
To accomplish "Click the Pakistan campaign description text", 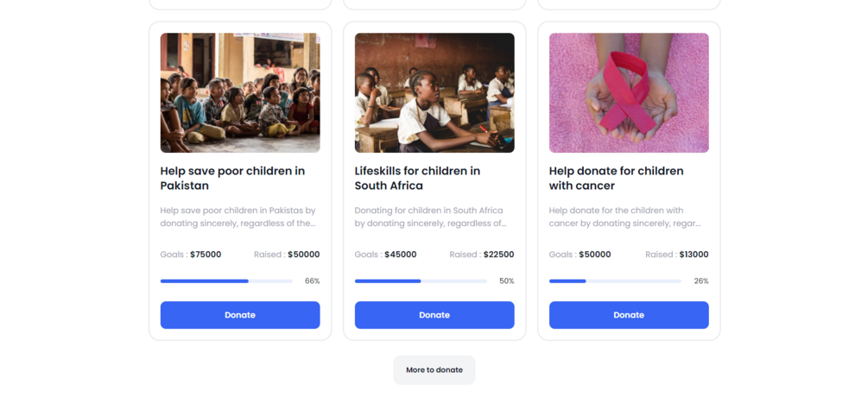I will point(238,217).
